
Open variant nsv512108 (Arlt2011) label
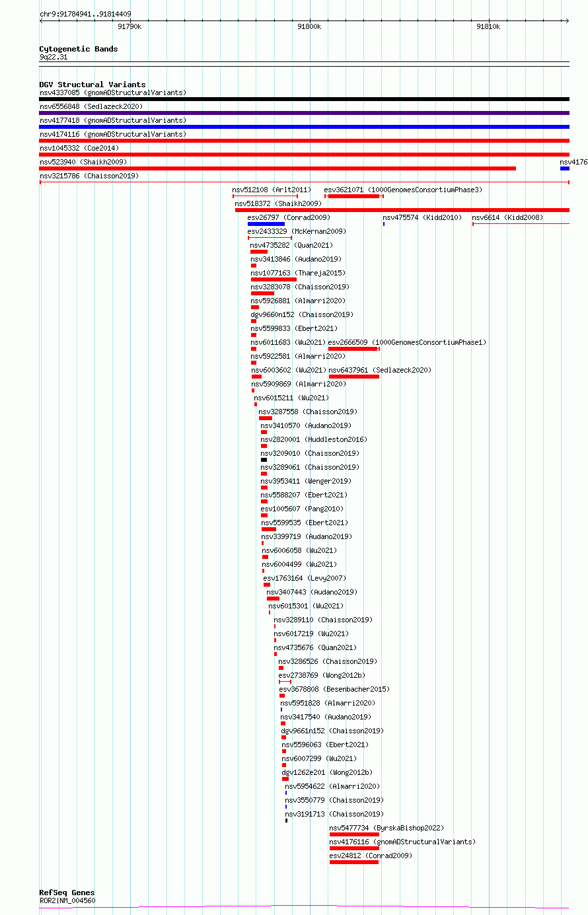(x=272, y=190)
